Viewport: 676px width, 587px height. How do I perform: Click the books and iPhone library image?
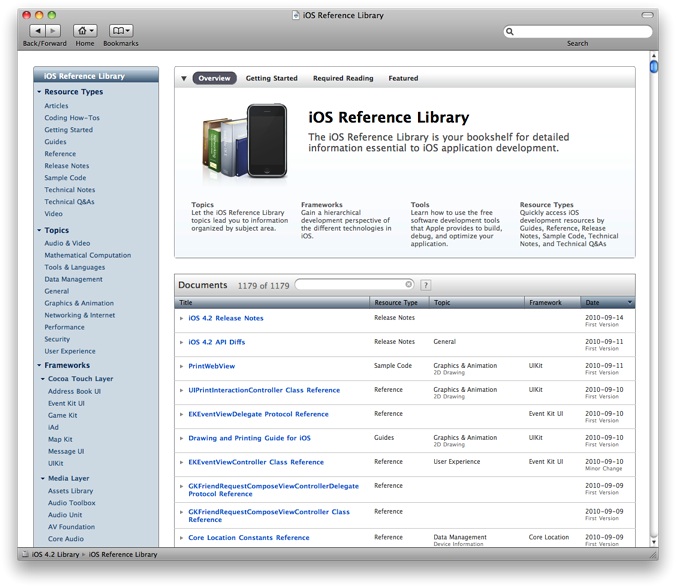coord(244,141)
